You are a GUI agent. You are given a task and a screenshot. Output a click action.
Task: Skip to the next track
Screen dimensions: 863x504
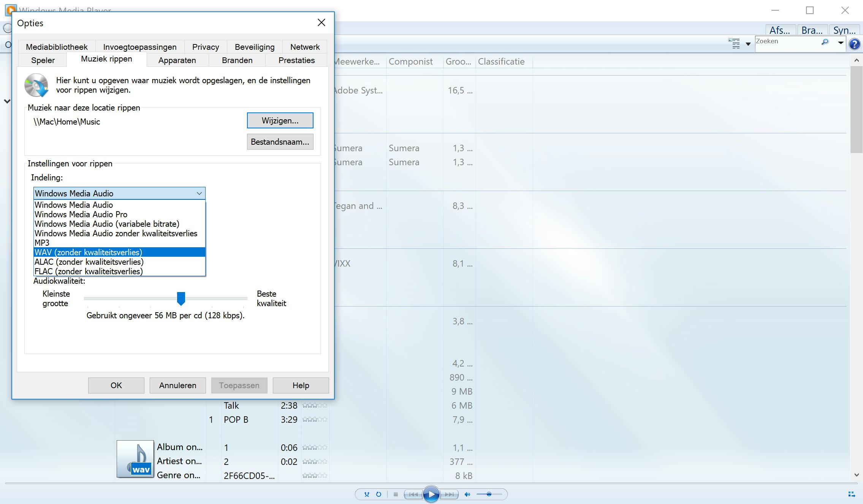tap(450, 494)
